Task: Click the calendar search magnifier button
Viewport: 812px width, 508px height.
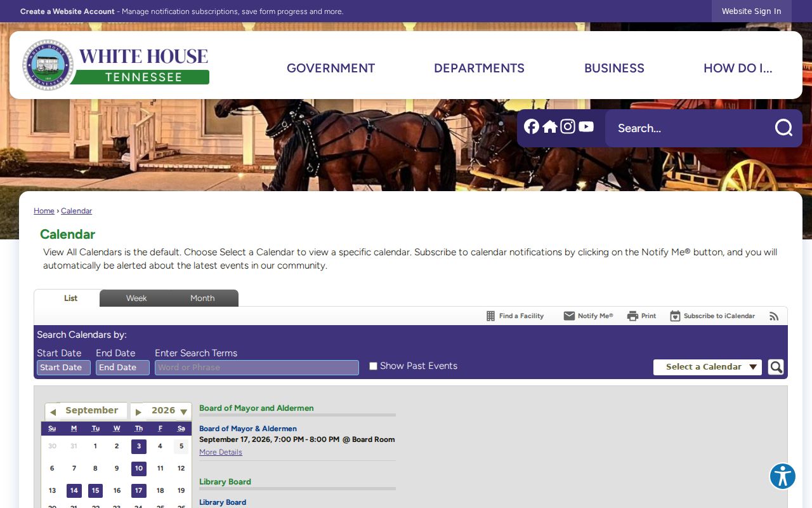Action: click(776, 367)
